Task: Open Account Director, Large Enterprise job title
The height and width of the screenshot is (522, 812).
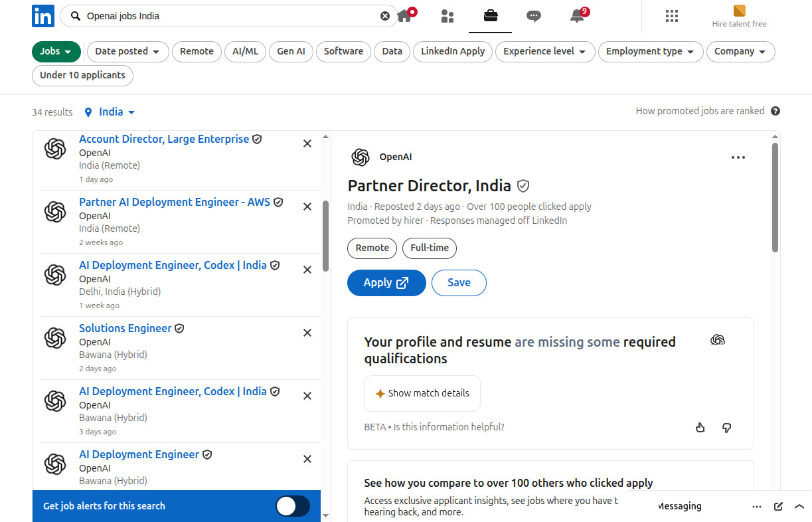Action: [164, 139]
